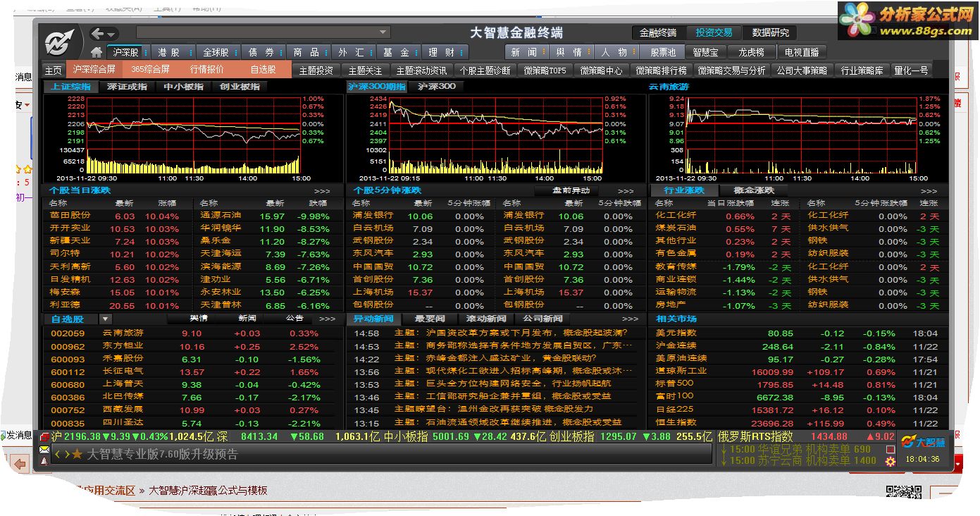Open the 主题投资 button
Viewport: 980px width, 516px height.
tap(316, 70)
